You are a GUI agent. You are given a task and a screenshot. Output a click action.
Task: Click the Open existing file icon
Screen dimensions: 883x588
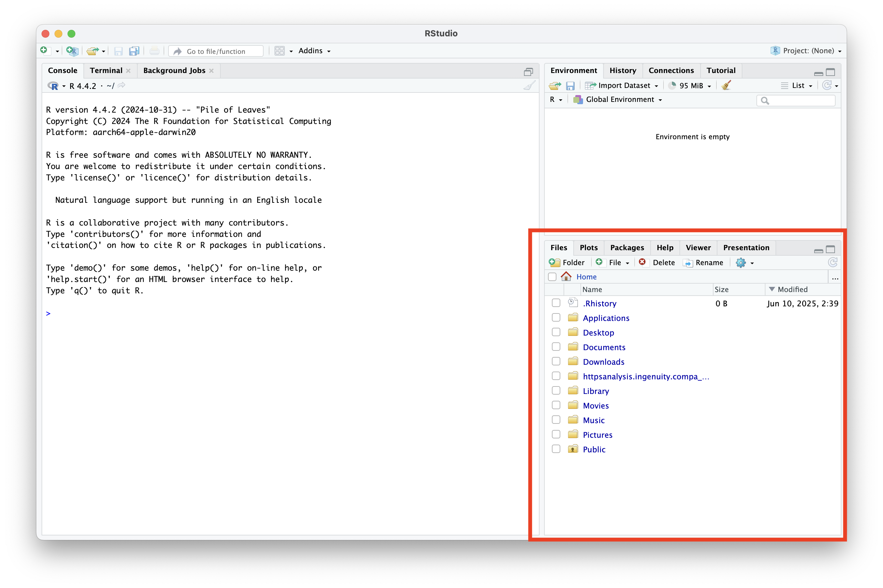coord(92,51)
